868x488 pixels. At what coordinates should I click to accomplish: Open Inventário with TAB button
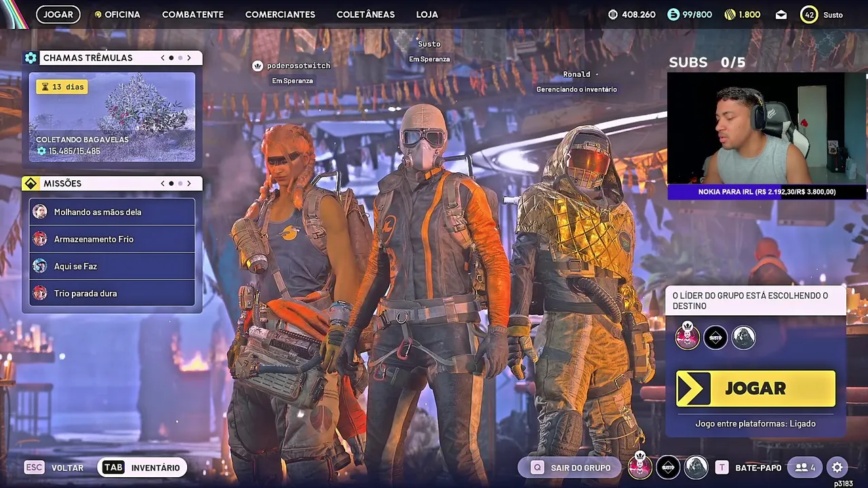point(142,468)
